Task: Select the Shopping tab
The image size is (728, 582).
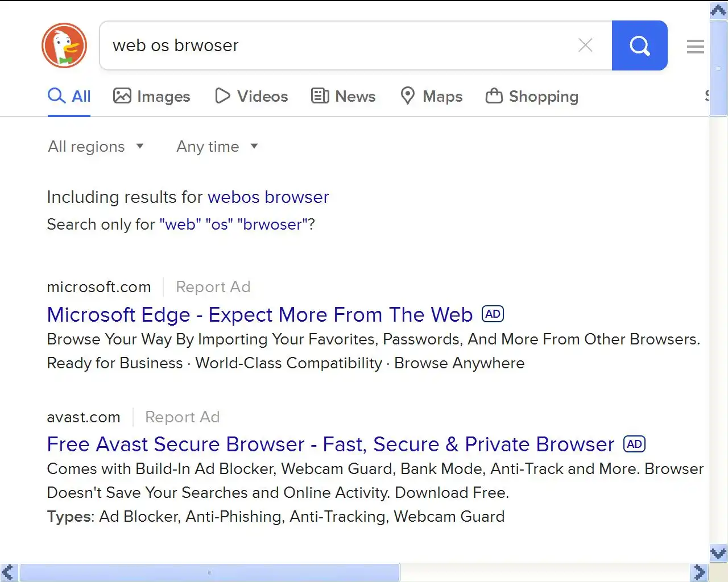Action: tap(532, 97)
